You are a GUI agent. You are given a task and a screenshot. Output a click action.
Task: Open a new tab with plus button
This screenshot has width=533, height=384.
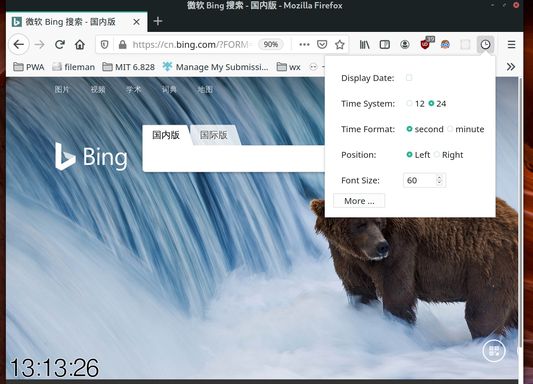[x=158, y=21]
